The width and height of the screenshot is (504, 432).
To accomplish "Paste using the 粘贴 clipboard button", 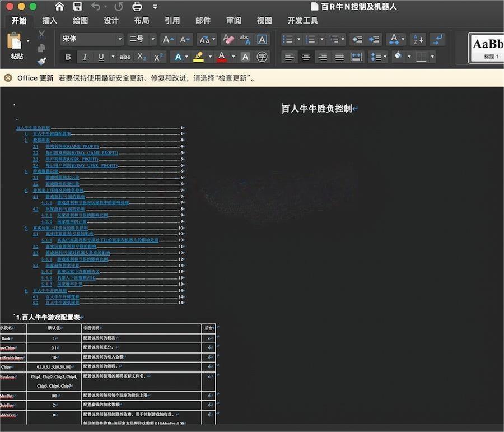I will coord(15,46).
